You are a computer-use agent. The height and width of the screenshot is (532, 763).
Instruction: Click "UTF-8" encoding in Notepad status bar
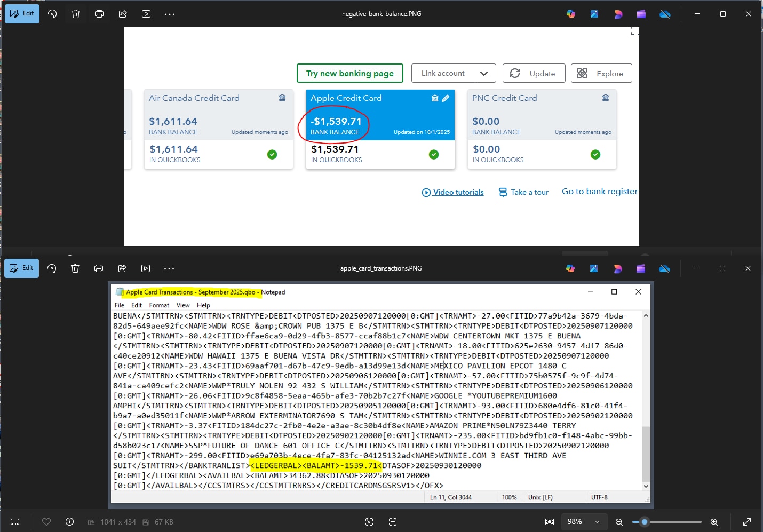(599, 497)
